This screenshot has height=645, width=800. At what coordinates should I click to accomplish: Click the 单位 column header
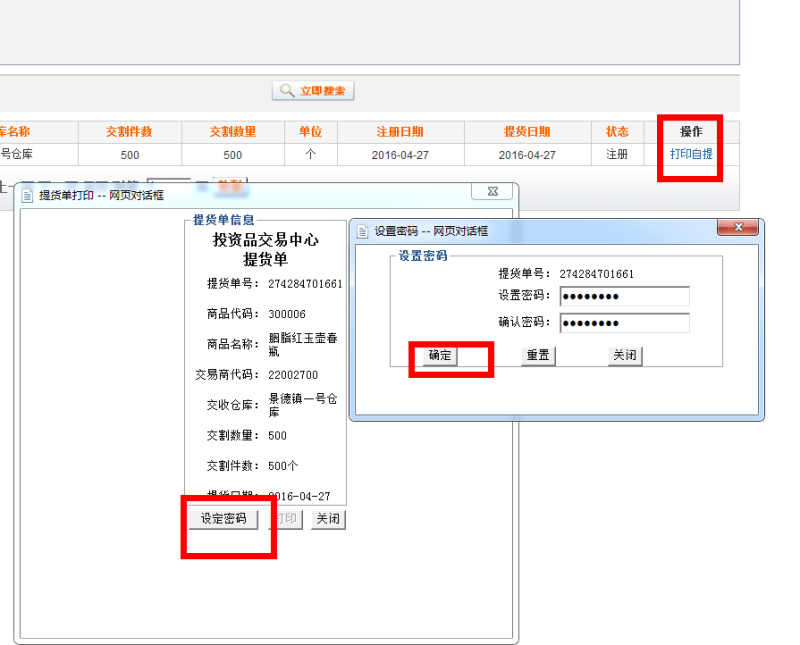coord(310,132)
